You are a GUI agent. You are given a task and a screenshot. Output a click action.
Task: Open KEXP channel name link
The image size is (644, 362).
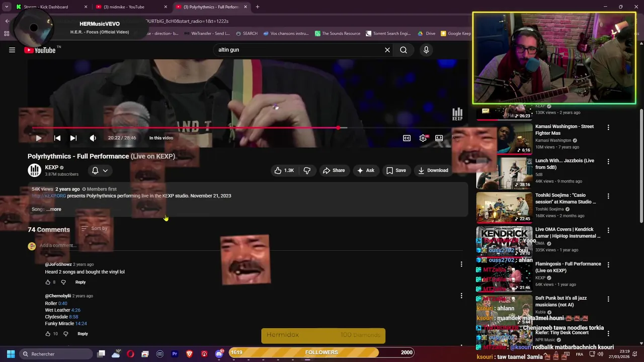pyautogui.click(x=52, y=167)
